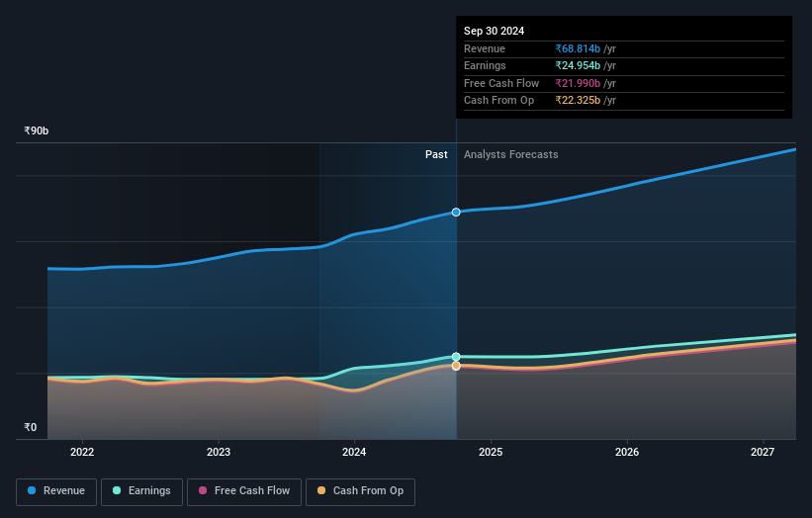Select the blue Revenue data point marker
Viewport: 812px width, 518px height.
(x=456, y=213)
